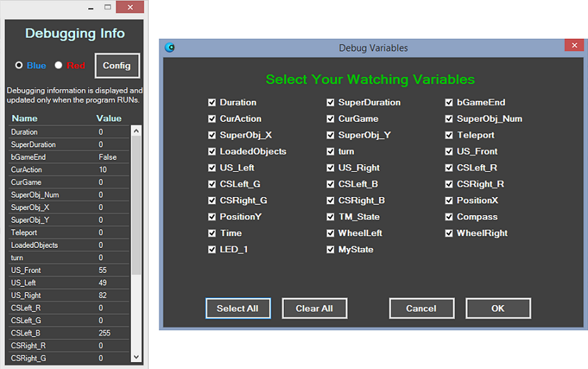The width and height of the screenshot is (588, 369).
Task: Toggle the bGameEnd checkbox
Action: click(x=450, y=102)
